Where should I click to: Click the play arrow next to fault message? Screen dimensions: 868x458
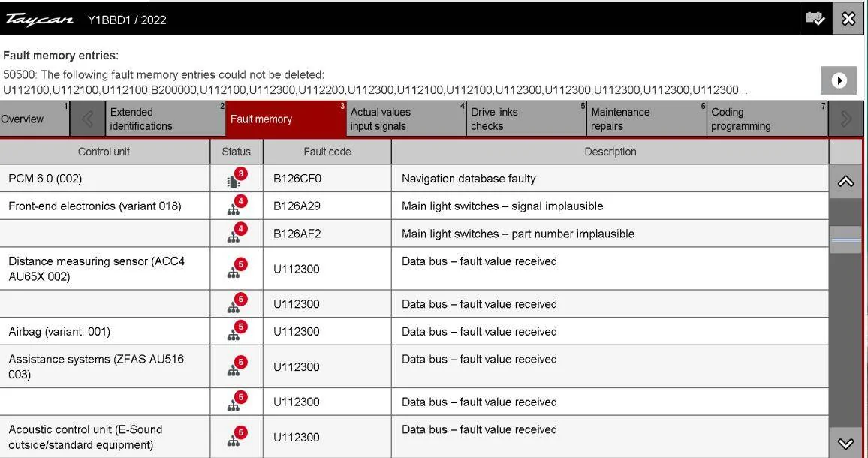click(839, 81)
